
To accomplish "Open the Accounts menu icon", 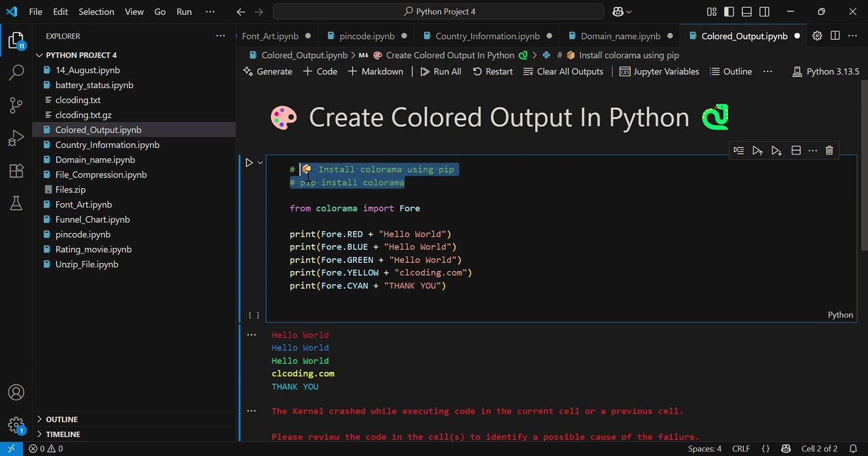I will pyautogui.click(x=16, y=393).
